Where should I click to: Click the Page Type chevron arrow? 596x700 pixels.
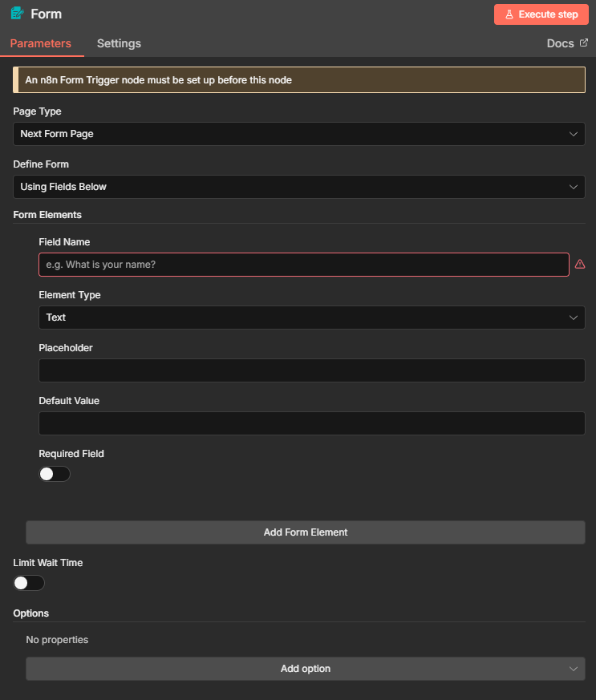click(x=573, y=134)
